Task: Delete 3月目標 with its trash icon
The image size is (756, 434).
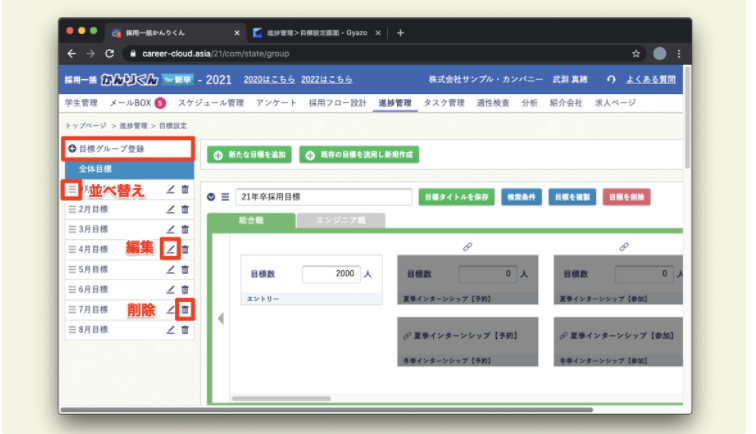Action: (x=185, y=229)
